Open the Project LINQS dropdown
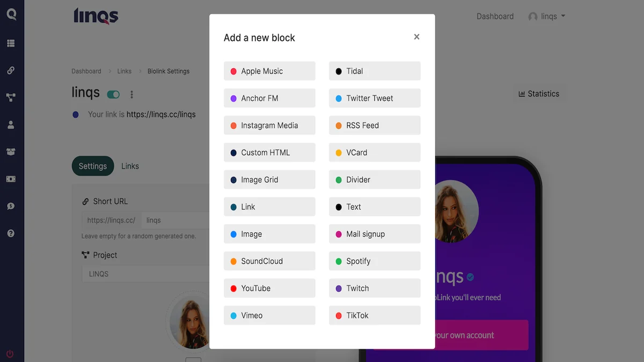 pyautogui.click(x=145, y=274)
